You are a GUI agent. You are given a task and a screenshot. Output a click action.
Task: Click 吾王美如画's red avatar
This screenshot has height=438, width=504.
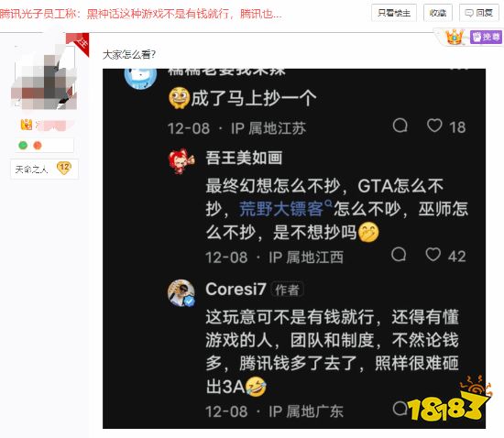click(181, 161)
